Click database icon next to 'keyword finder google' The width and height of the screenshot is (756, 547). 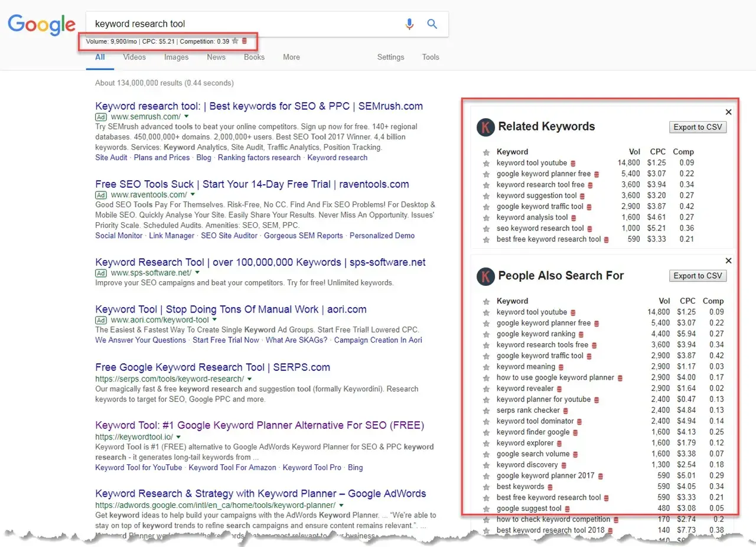[x=575, y=432]
